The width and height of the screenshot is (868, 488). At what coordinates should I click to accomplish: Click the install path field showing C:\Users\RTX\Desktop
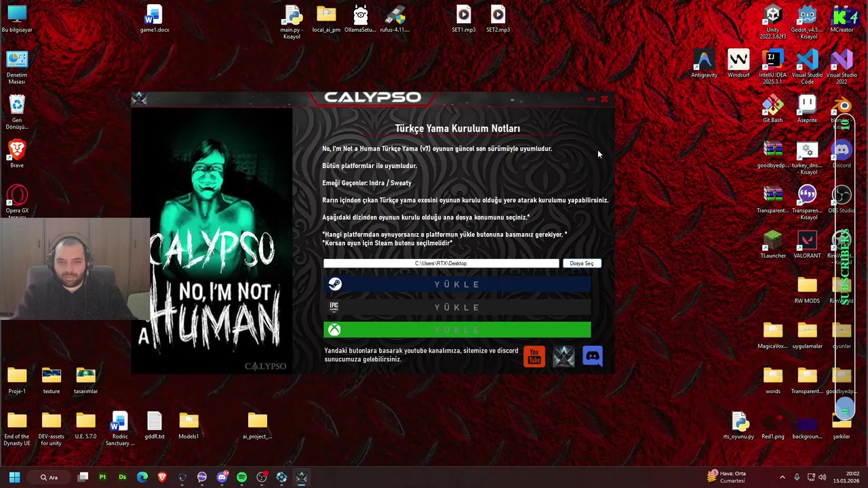pyautogui.click(x=441, y=263)
